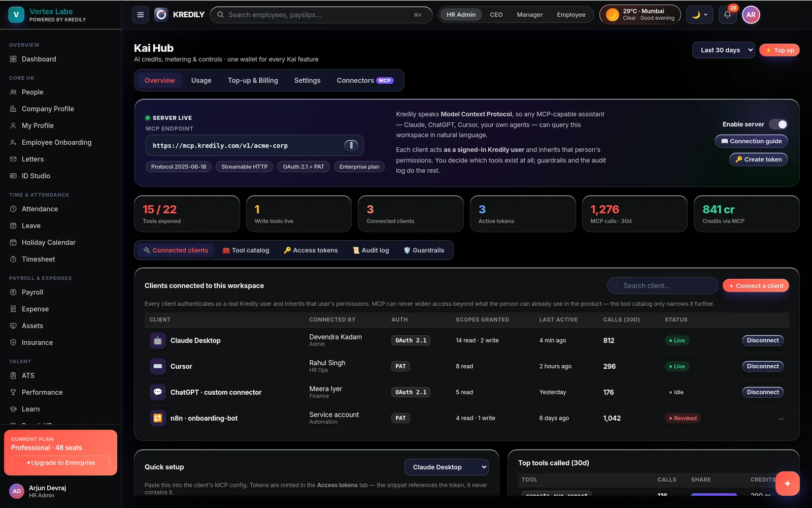Screen dimensions: 812x508
Task: Open the Top-up & Billing tab
Action: pyautogui.click(x=253, y=80)
